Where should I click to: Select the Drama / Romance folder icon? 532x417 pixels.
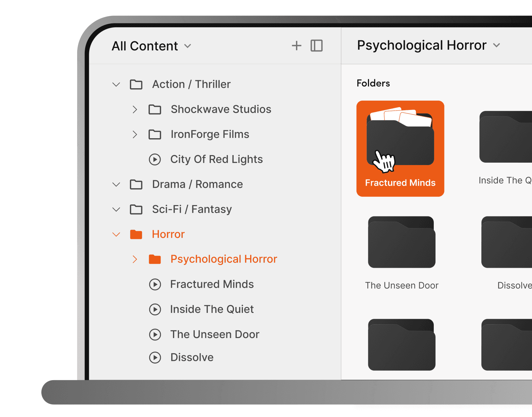(136, 184)
